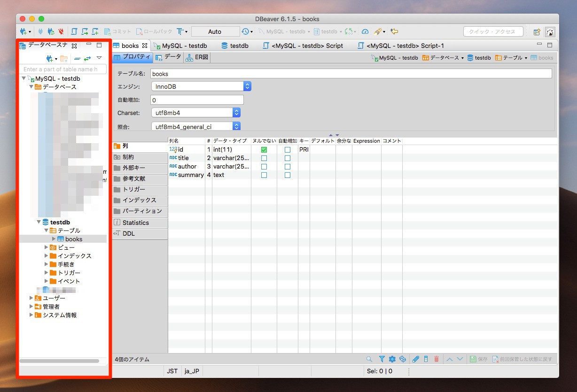Open the 照合 utf8mb4_general_ci dropdown
Viewport: 577px width, 392px height.
[x=195, y=127]
